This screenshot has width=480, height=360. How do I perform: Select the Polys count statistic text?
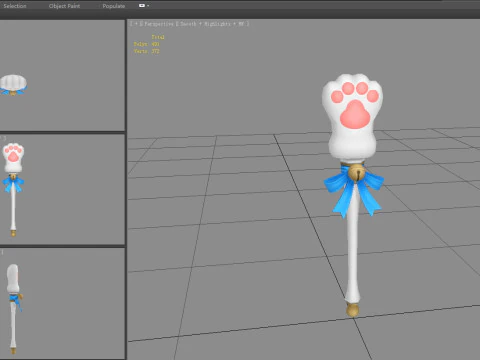[x=146, y=44]
